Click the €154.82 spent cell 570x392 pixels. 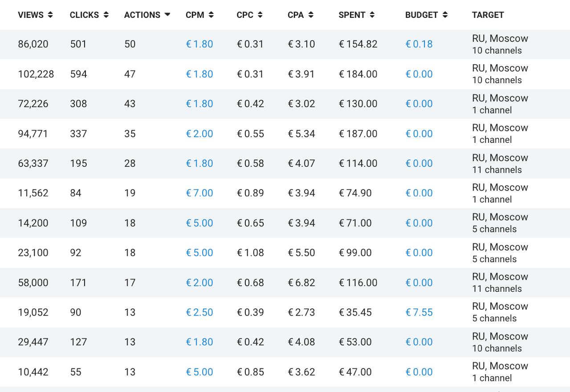(x=358, y=44)
